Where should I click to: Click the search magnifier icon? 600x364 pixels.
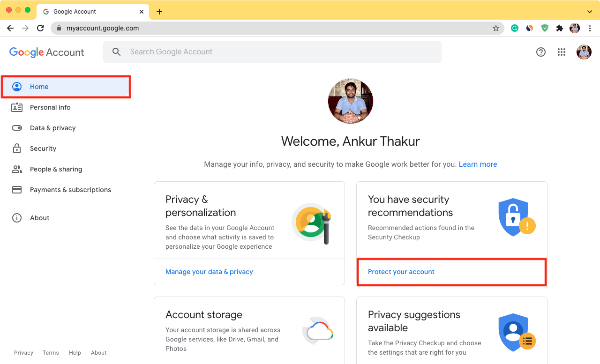click(x=117, y=52)
